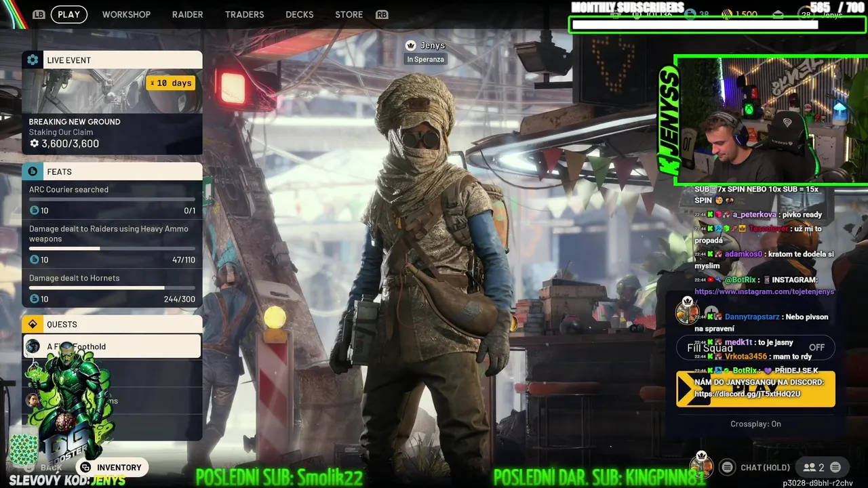Click the Hornets feat progress bar

112,288
